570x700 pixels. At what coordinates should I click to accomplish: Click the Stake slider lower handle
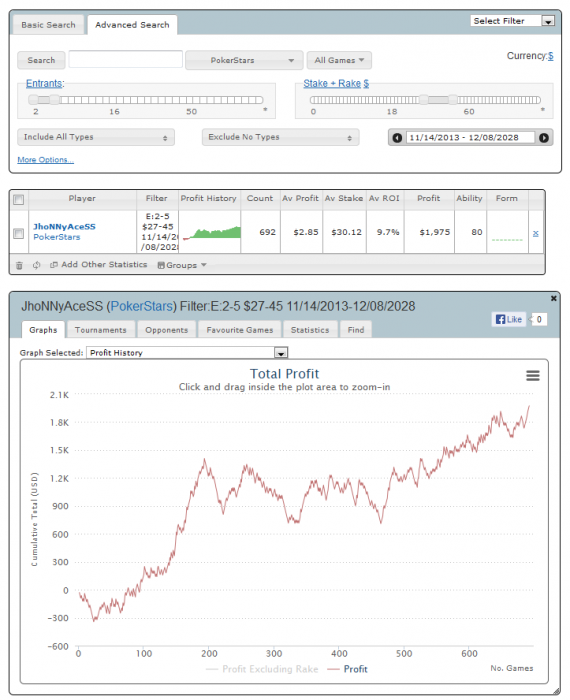click(x=423, y=100)
